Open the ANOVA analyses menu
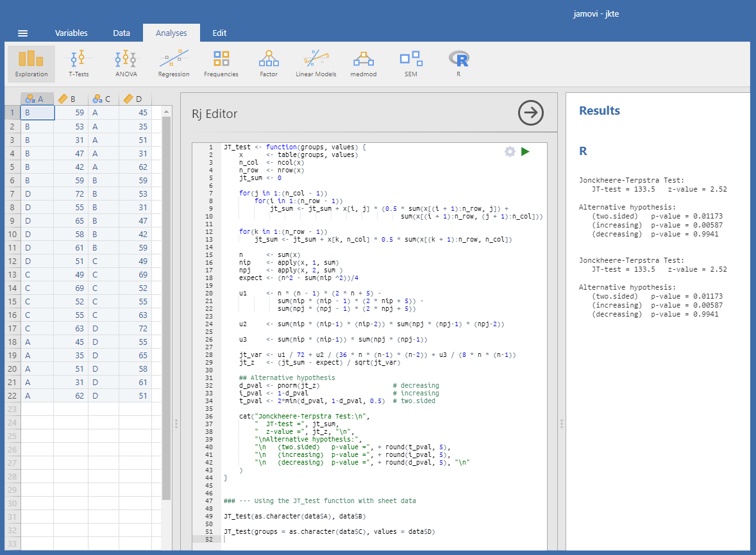 click(126, 64)
